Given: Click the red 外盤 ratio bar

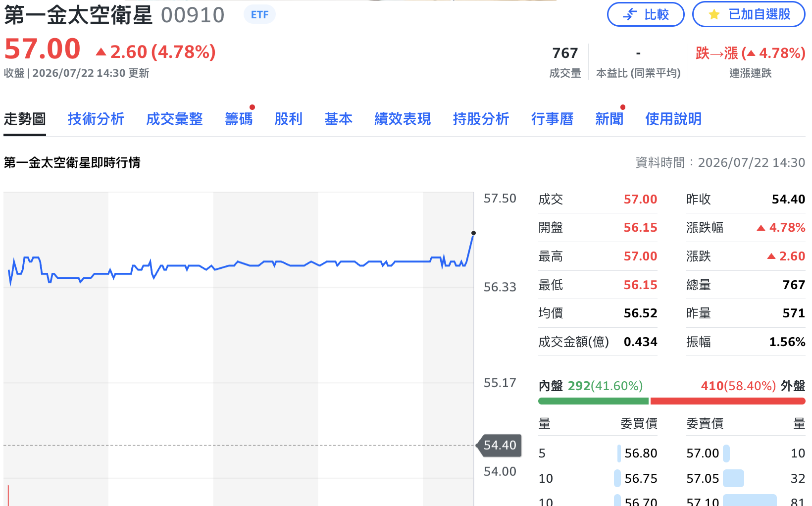Looking at the screenshot, I should pos(728,401).
